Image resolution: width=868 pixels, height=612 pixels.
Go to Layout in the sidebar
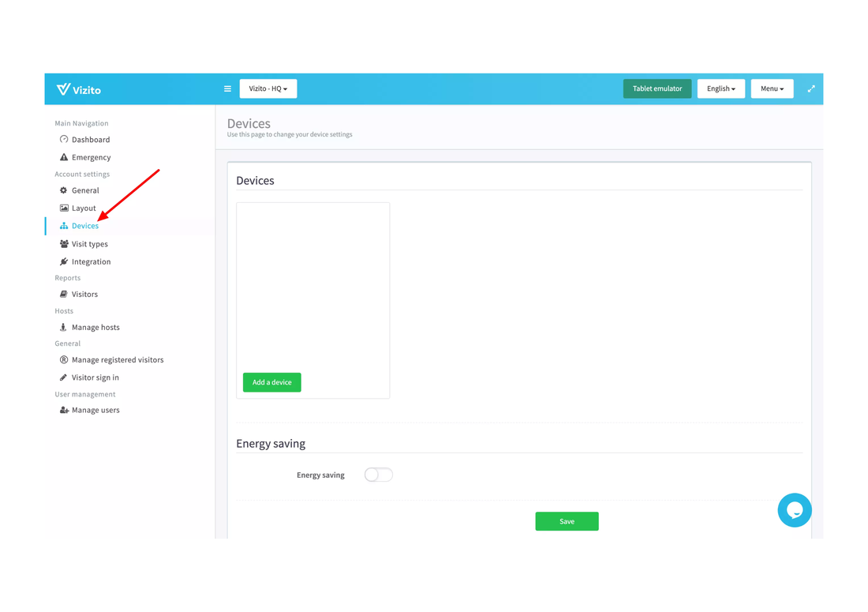[84, 208]
